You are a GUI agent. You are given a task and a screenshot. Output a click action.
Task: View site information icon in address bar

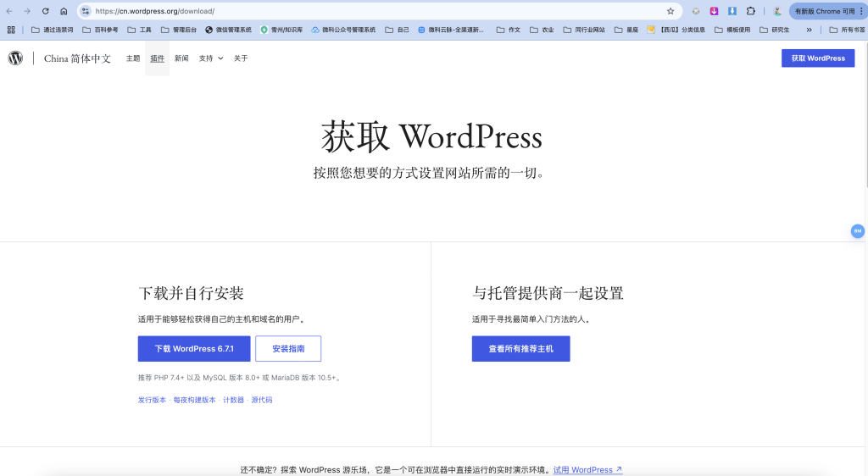[86, 11]
